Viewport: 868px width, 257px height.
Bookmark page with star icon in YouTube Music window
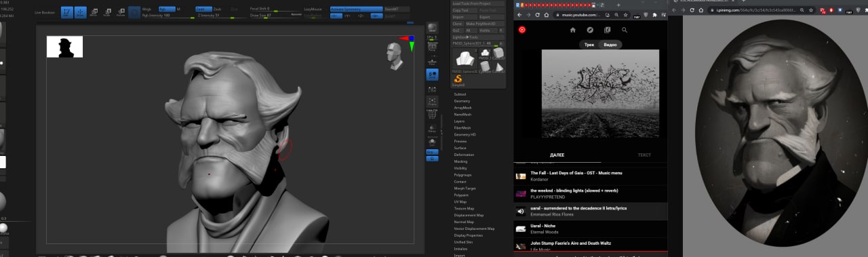(x=625, y=15)
